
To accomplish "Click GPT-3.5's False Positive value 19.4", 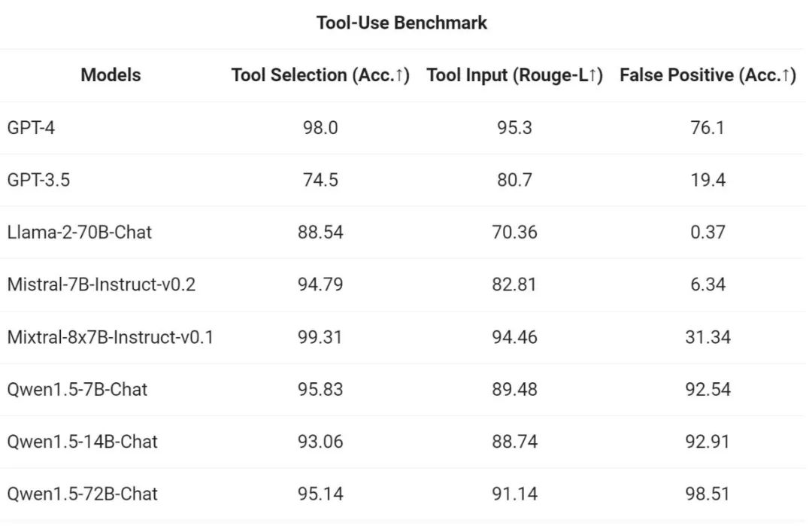I will (x=707, y=180).
